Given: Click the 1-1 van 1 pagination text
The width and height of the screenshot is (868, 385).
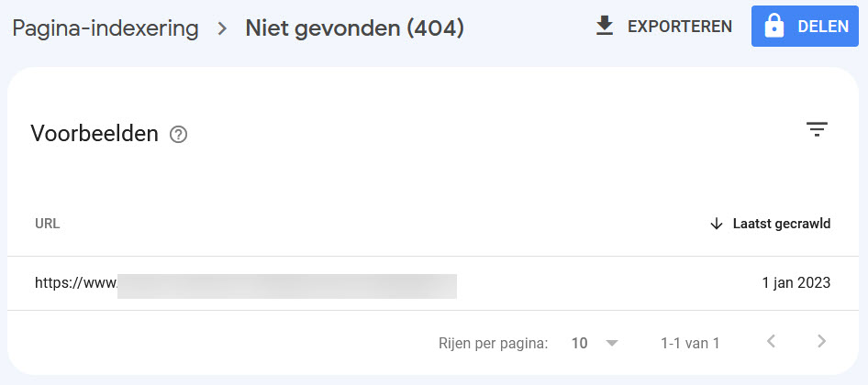Looking at the screenshot, I should pos(690,344).
